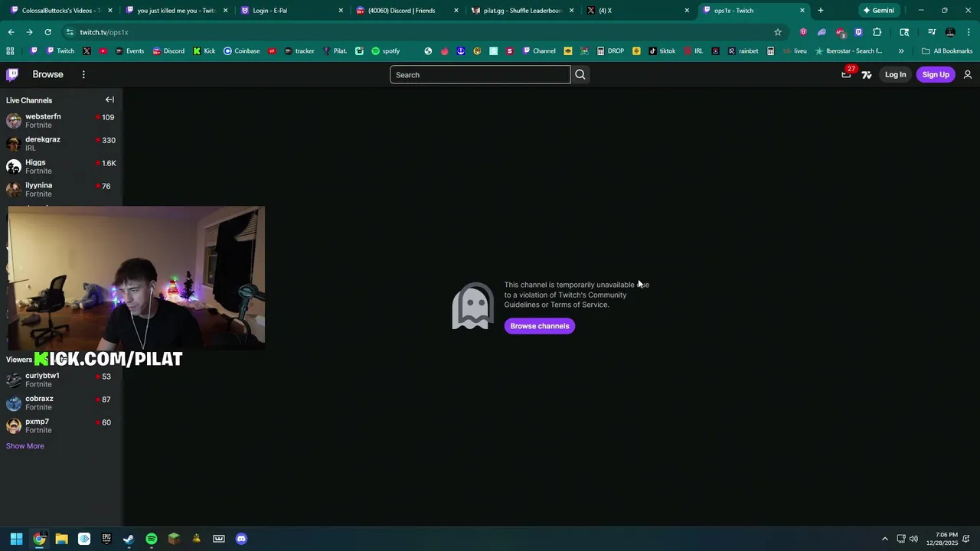Switch to ColossalButtocks's Videos tab
980x551 pixels.
(61, 11)
